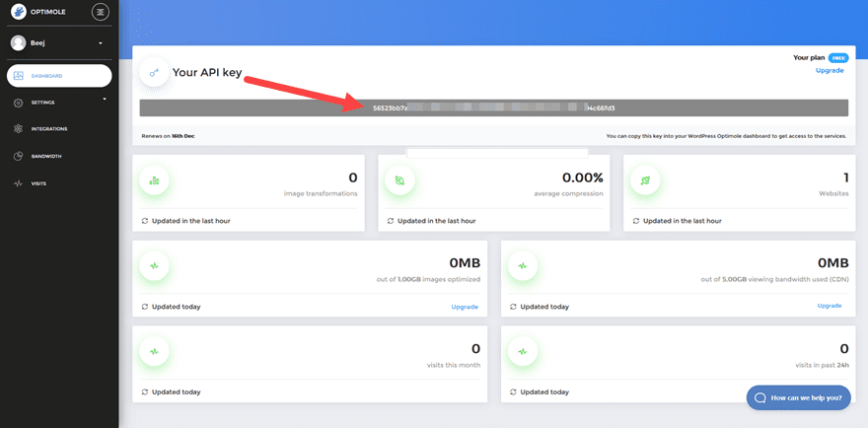Click the image transformations label
The height and width of the screenshot is (428, 868).
(x=321, y=194)
